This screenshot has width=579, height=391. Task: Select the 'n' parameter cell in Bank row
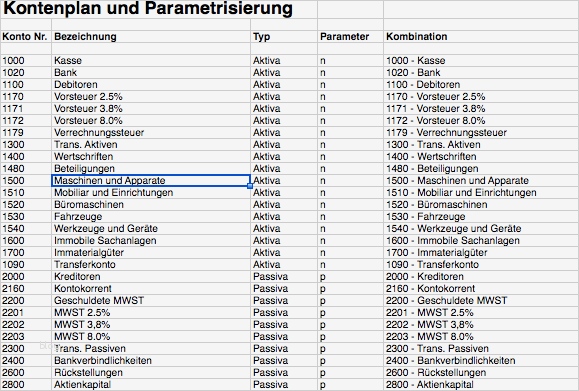pos(350,72)
